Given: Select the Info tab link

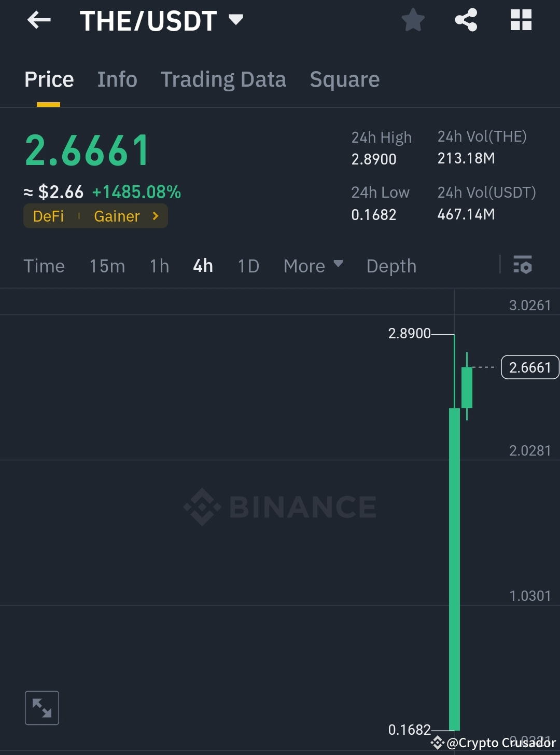Looking at the screenshot, I should pyautogui.click(x=117, y=79).
